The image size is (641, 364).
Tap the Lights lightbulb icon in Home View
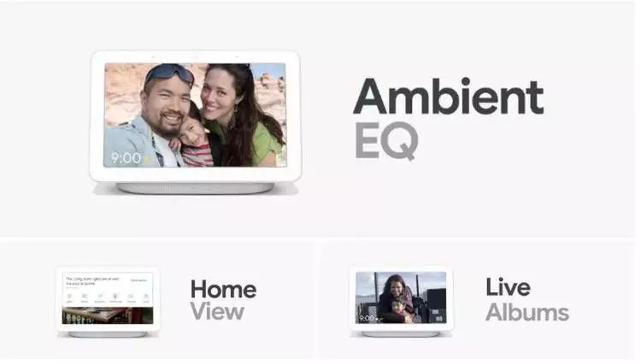coord(69,296)
